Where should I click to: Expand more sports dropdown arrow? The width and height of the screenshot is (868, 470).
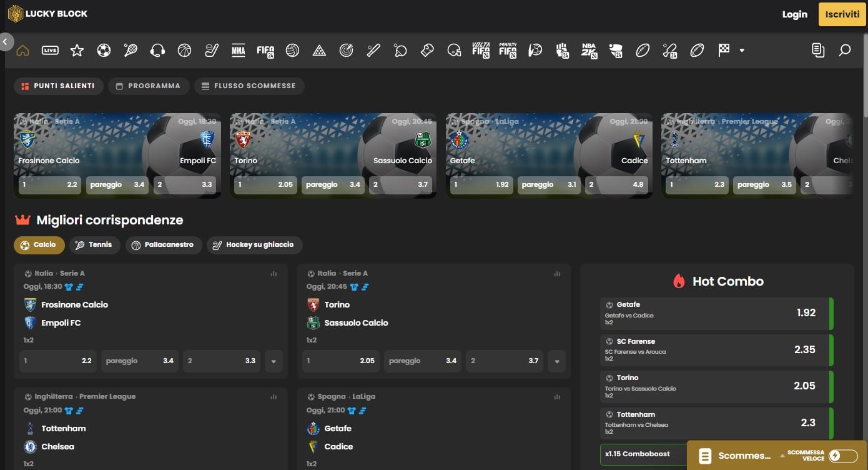[x=742, y=51]
